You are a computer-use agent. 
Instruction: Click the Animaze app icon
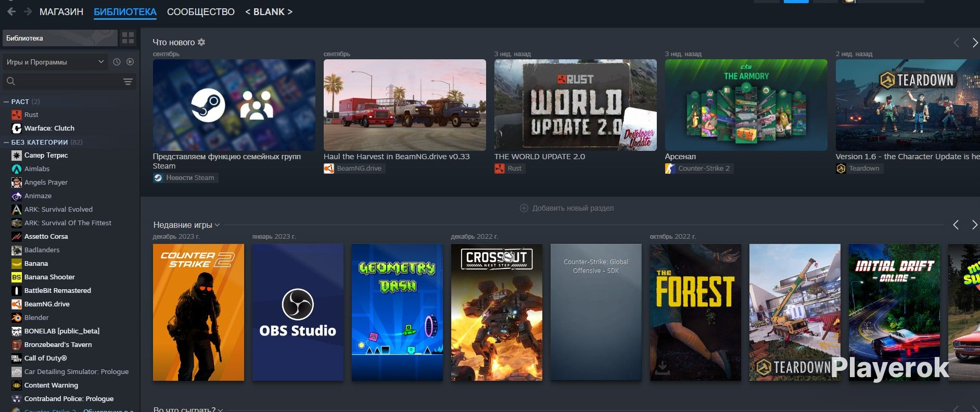tap(17, 196)
